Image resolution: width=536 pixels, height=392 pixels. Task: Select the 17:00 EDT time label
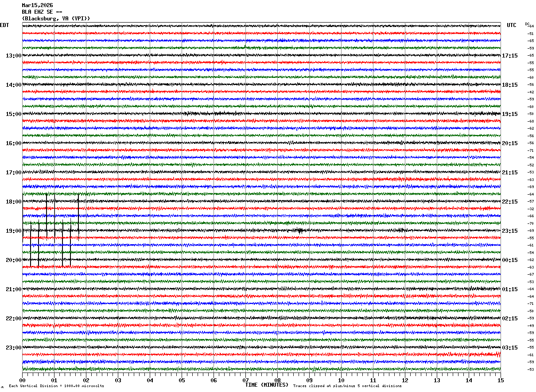pos(14,173)
